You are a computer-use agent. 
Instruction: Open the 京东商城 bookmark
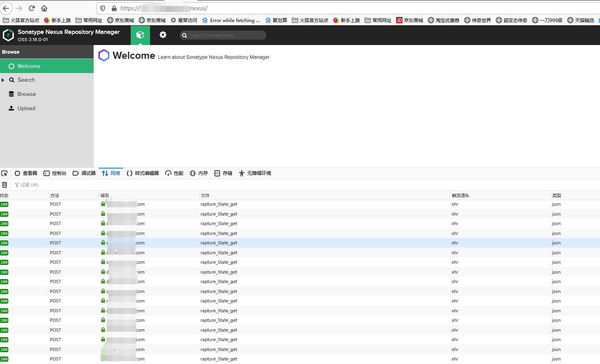120,20
